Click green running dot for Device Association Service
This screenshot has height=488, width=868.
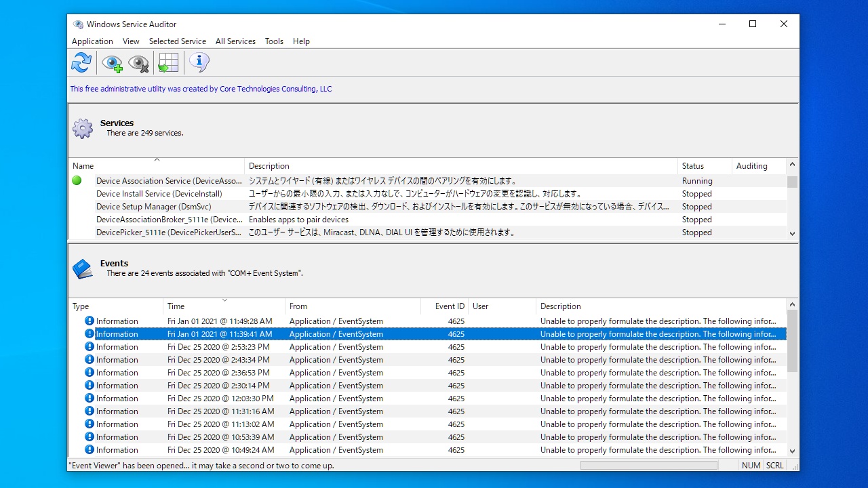click(77, 180)
